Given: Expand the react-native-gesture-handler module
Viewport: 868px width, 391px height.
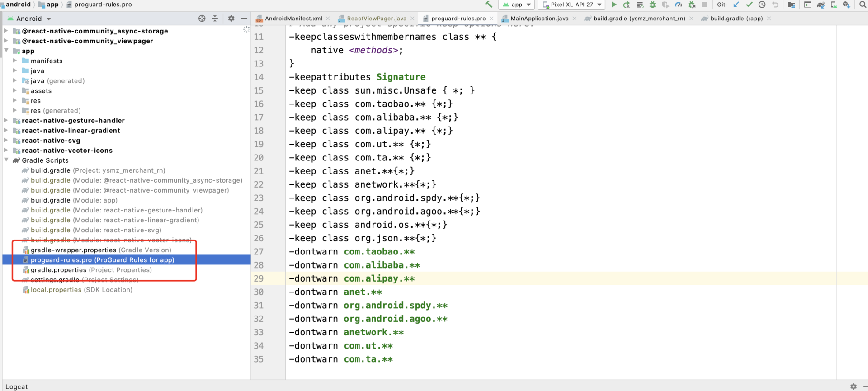Looking at the screenshot, I should click(x=6, y=120).
